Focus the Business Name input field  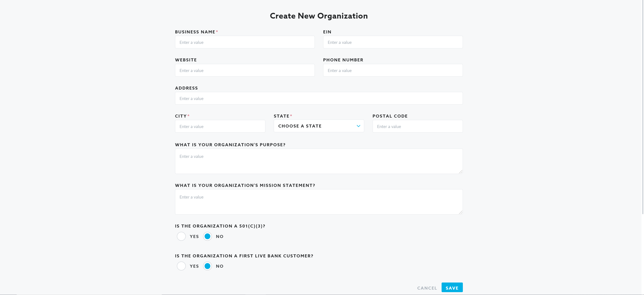[245, 42]
